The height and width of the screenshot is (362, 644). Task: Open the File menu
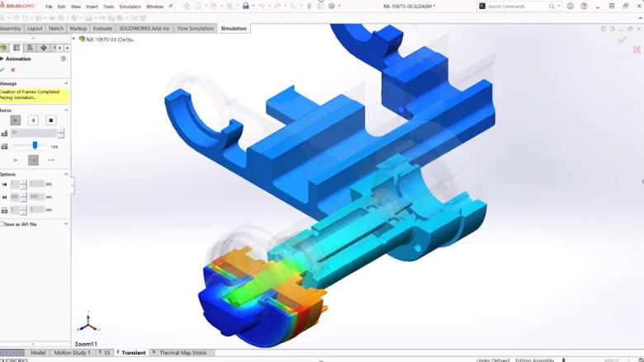49,7
